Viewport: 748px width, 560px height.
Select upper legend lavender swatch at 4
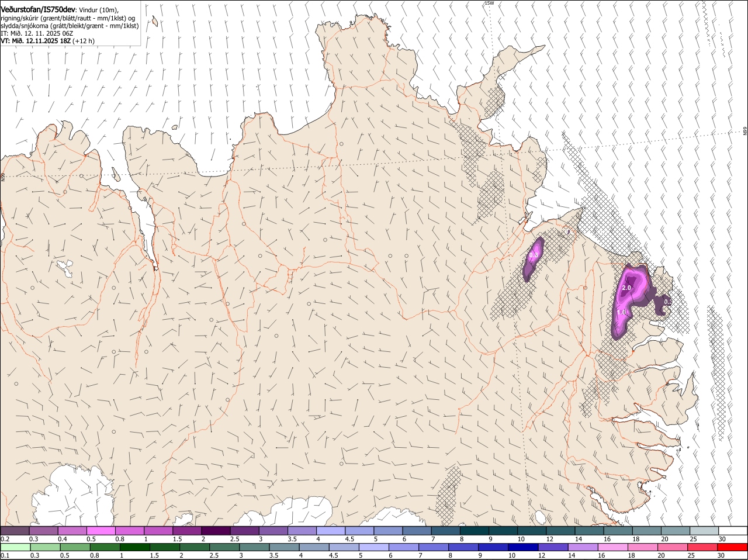[331, 531]
